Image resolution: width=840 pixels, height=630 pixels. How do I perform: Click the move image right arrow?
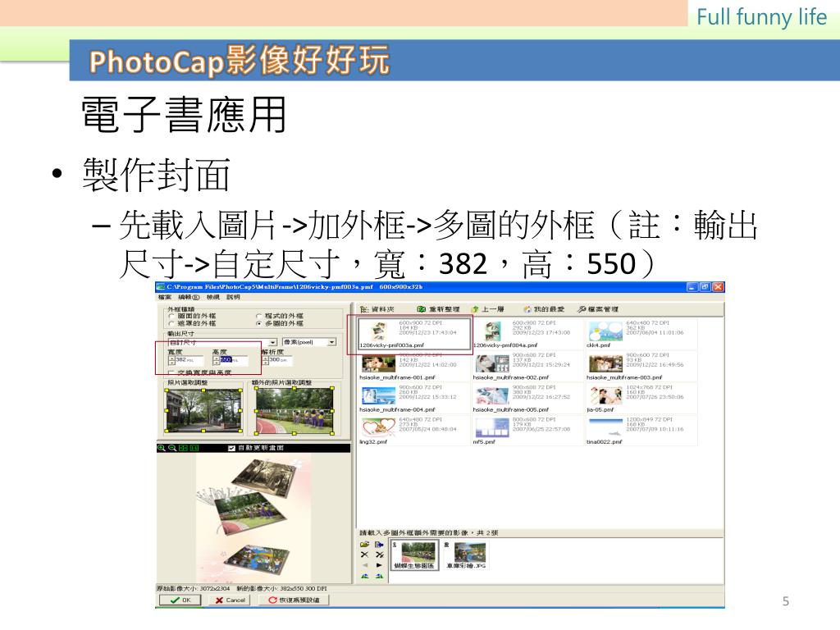(379, 565)
